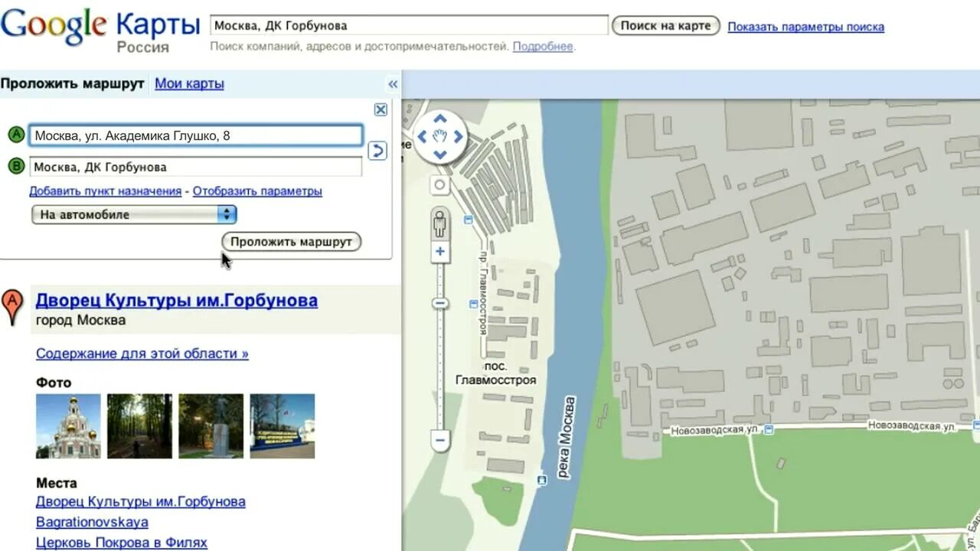The height and width of the screenshot is (551, 980).
Task: Open church photo thumbnail
Action: (68, 426)
